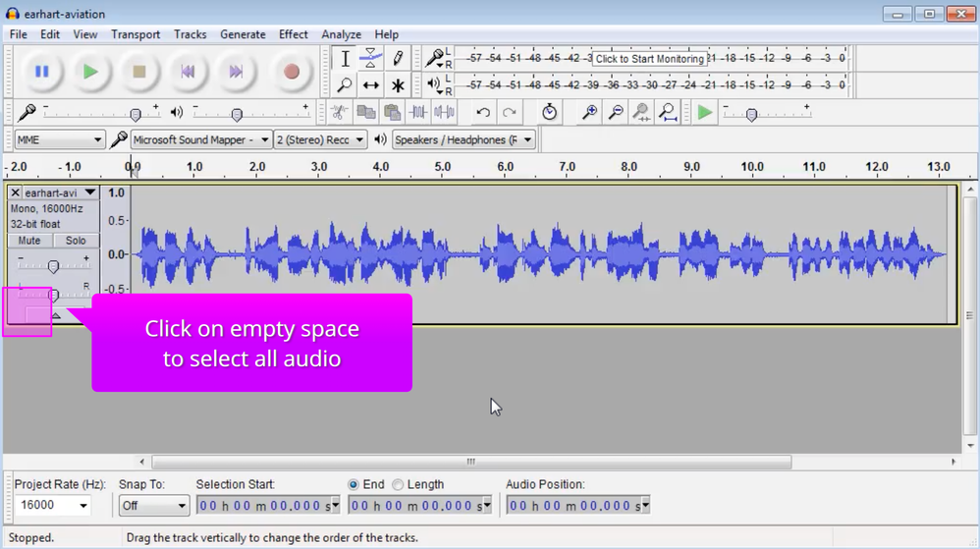Screen dimensions: 980x549
Task: Select the Draw pencil tool
Action: (398, 58)
